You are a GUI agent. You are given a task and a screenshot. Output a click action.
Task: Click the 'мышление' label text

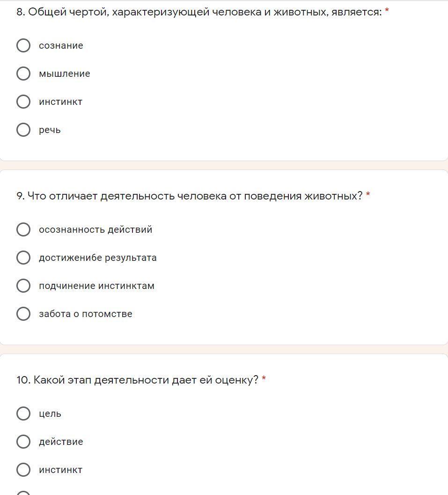pyautogui.click(x=65, y=74)
